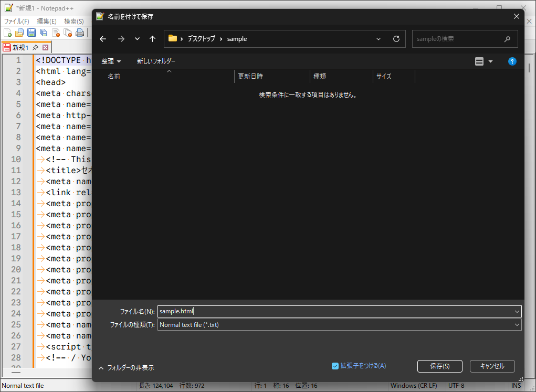Image resolution: width=536 pixels, height=392 pixels.
Task: Click the 保存(S) button
Action: [439, 366]
